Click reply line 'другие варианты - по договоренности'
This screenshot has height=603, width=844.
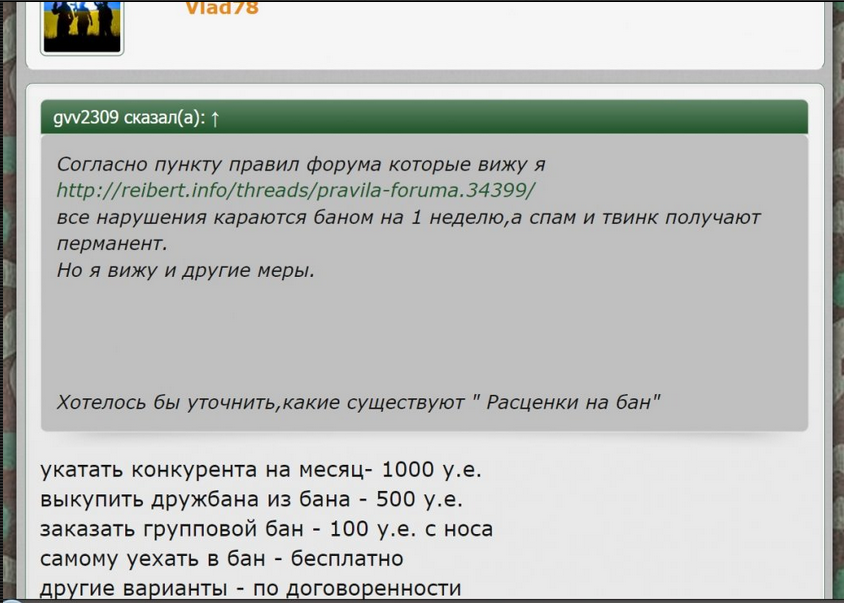coord(250,588)
